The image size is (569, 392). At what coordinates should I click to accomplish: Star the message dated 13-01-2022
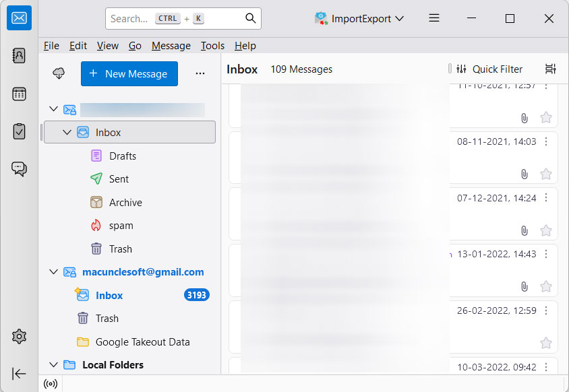pos(546,286)
